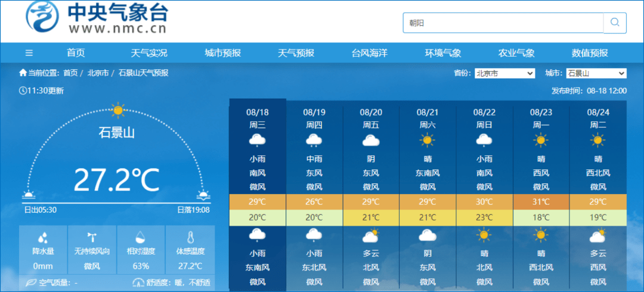Expand the 城市 dropdown showing 石景山
The image size is (644, 292).
(x=595, y=73)
